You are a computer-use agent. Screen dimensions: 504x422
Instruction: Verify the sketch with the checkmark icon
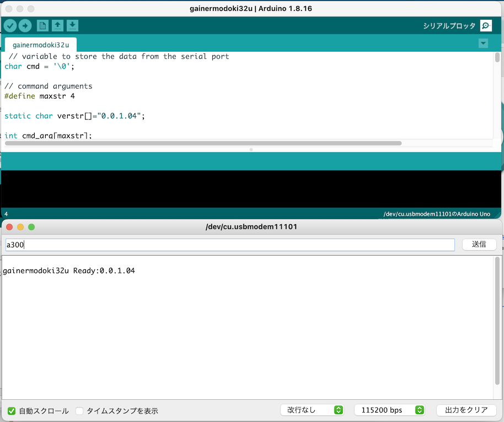(x=10, y=25)
